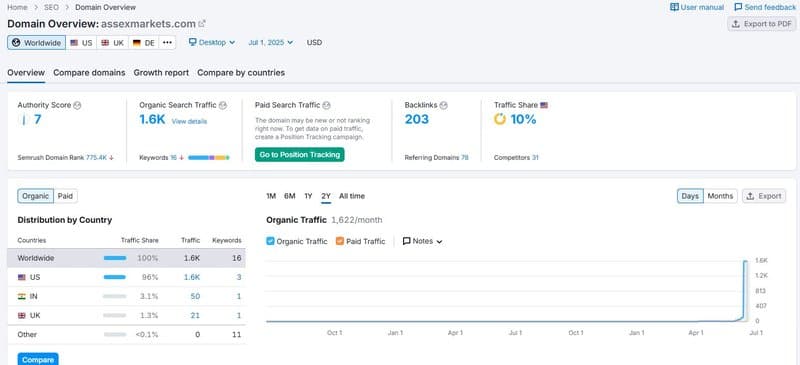This screenshot has height=365, width=800.
Task: Click US row traffic value 1.6K
Action: pos(192,277)
